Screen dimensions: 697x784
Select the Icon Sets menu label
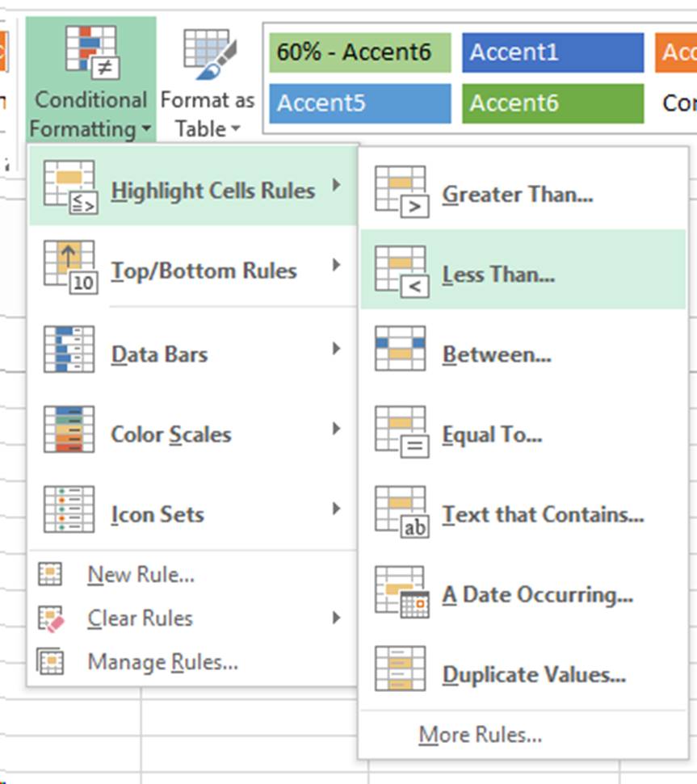click(x=157, y=514)
